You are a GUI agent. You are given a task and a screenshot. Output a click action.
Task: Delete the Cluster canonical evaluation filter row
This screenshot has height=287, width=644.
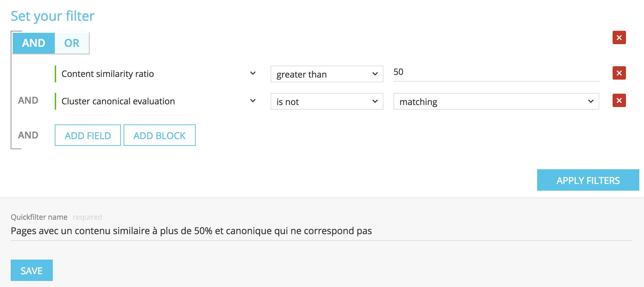619,100
